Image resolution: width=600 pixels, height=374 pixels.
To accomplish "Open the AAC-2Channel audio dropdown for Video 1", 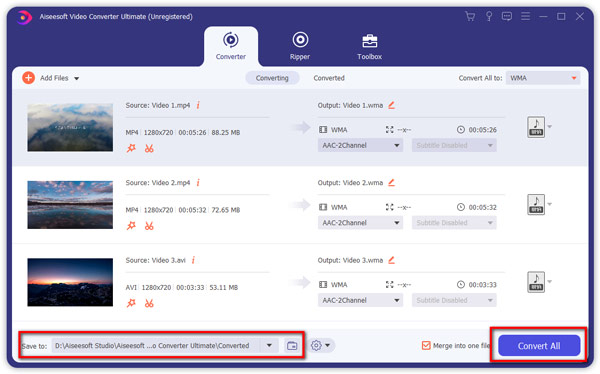I will (360, 145).
